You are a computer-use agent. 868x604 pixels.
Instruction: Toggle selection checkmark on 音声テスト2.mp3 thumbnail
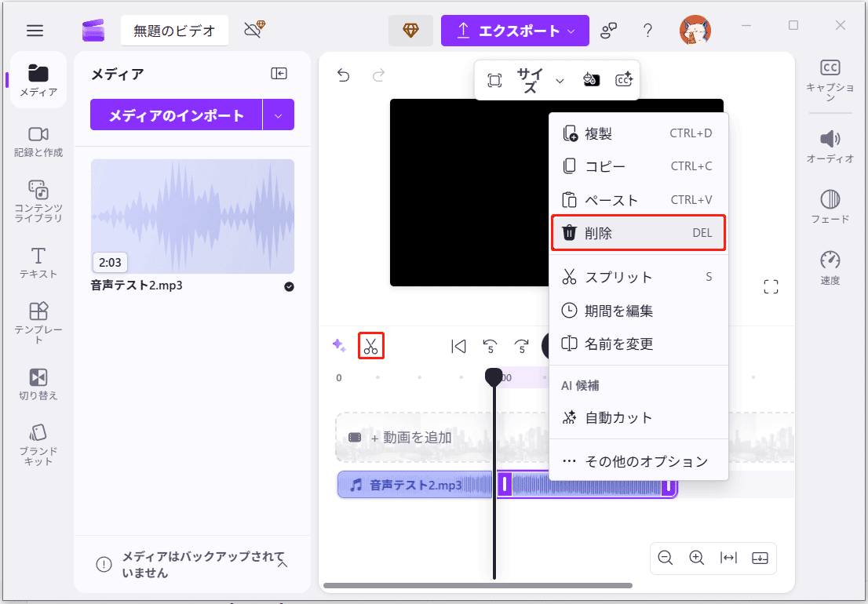[289, 287]
